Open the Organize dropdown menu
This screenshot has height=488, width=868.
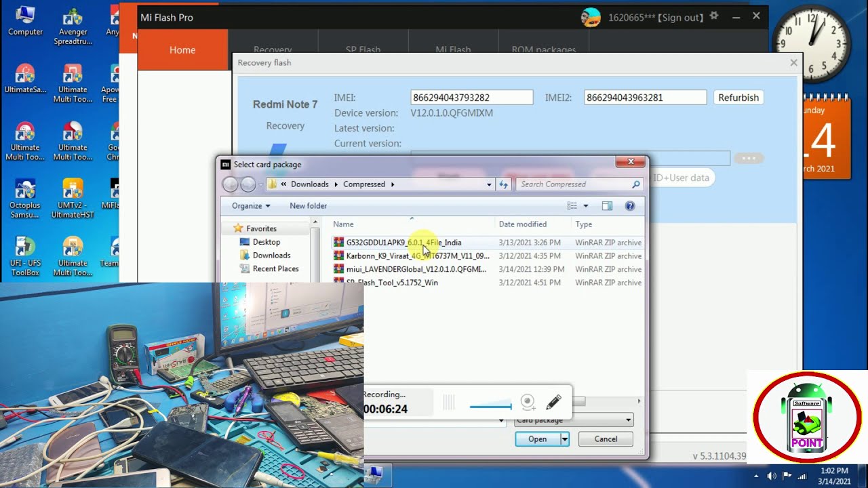pyautogui.click(x=251, y=206)
